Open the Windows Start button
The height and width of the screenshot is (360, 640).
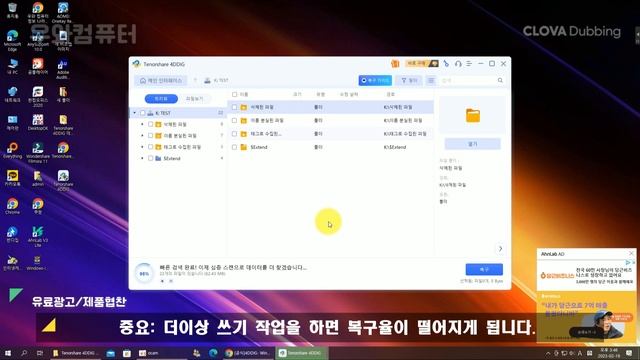(x=7, y=353)
